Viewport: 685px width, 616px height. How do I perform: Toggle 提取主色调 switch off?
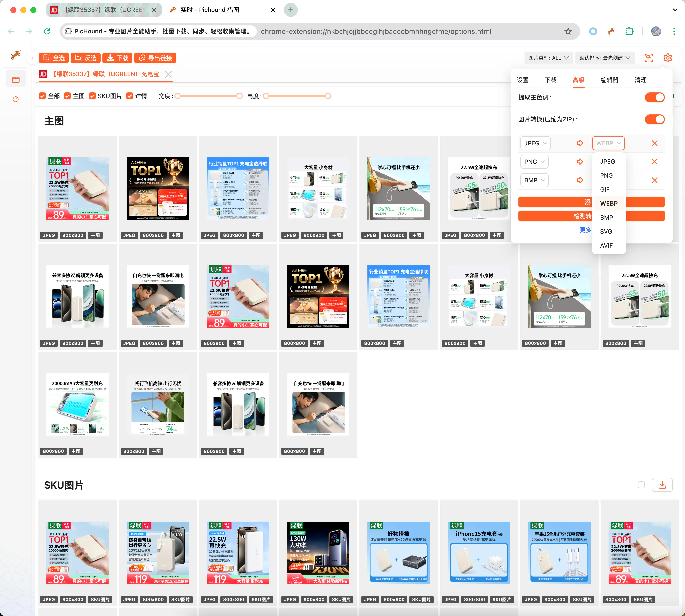point(654,97)
